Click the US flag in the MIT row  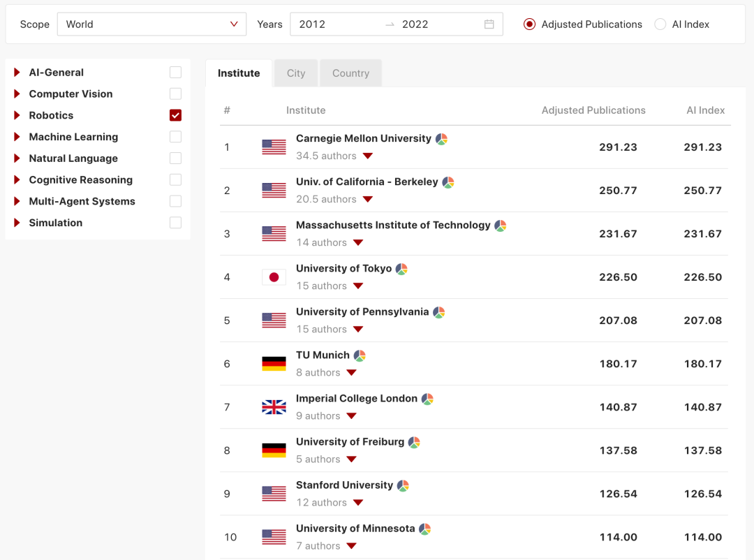[274, 233]
